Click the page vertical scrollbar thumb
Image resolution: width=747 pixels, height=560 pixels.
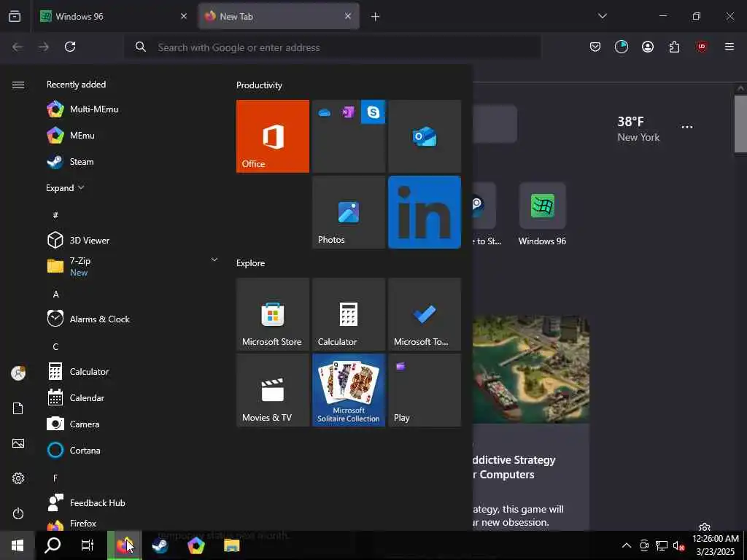coord(740,124)
